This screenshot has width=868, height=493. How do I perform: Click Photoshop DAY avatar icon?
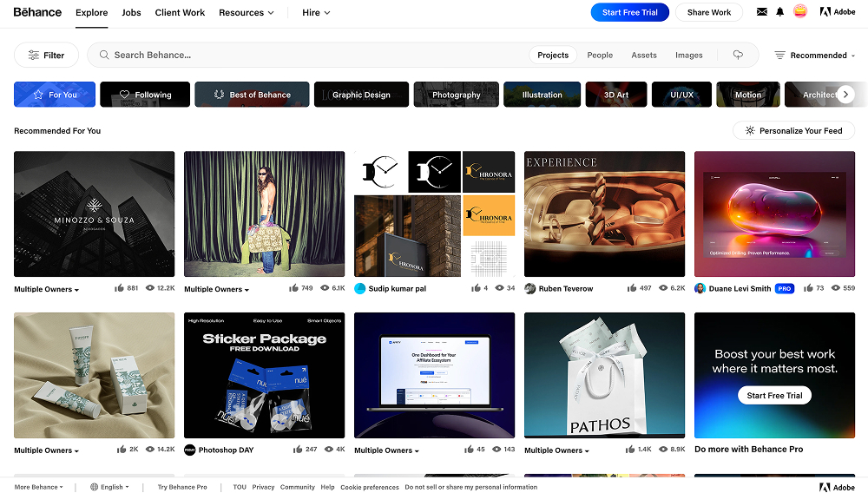coord(189,450)
